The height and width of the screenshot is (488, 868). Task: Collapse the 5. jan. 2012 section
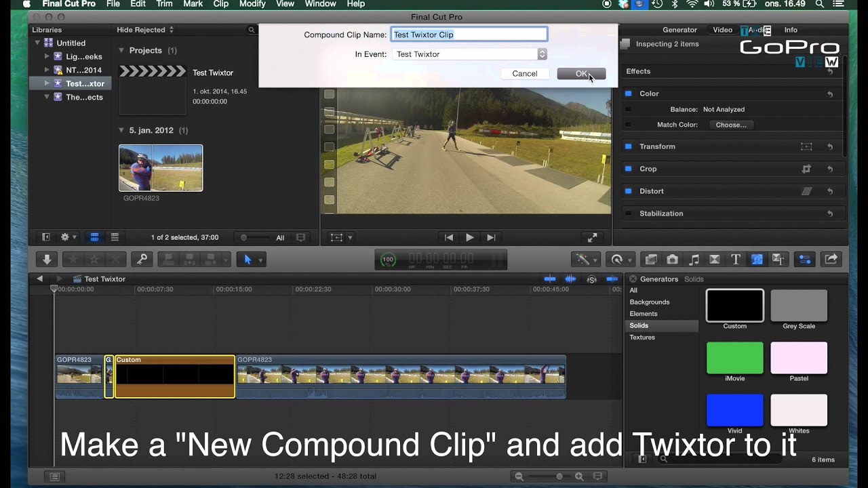click(121, 130)
